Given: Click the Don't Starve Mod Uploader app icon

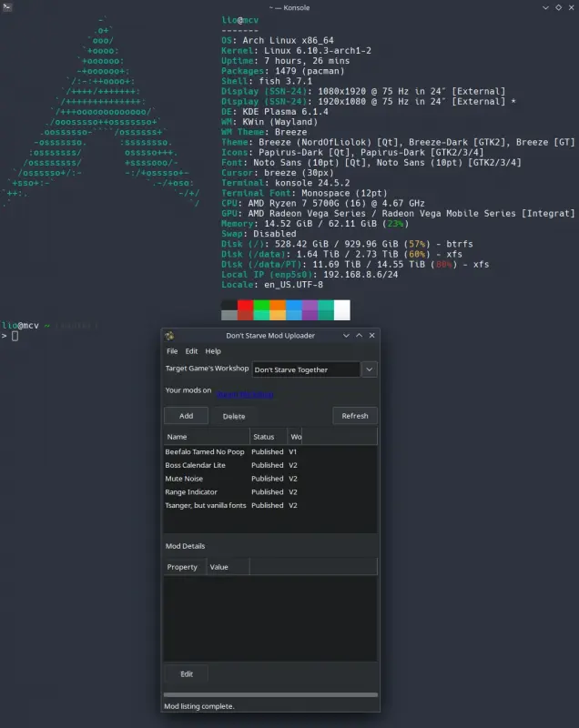Looking at the screenshot, I should [169, 336].
